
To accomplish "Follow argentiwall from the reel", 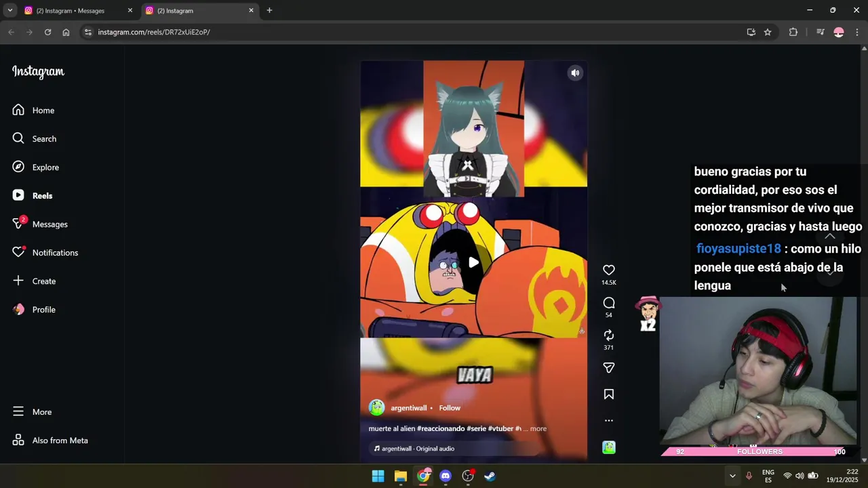I will (x=450, y=408).
